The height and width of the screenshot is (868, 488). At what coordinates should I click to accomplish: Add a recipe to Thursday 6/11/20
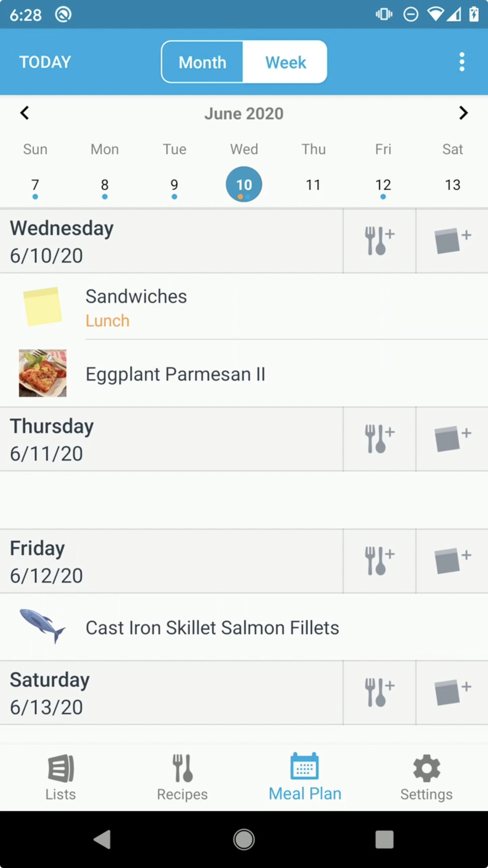coord(379,439)
